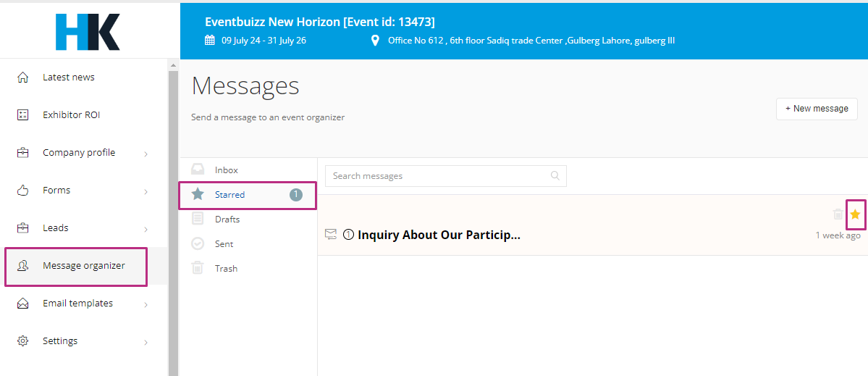Image resolution: width=868 pixels, height=376 pixels.
Task: Expand the Company profile submenu chevron
Action: pos(146,154)
